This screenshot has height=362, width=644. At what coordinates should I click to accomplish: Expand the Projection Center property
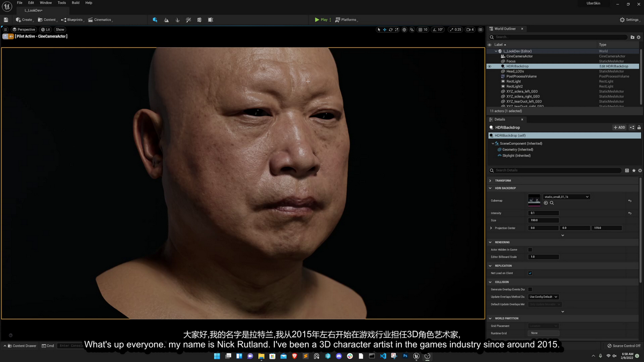491,228
